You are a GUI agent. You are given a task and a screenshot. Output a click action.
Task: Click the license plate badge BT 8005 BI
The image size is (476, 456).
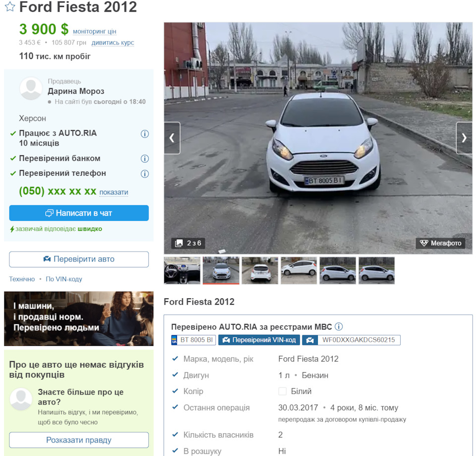click(x=193, y=340)
